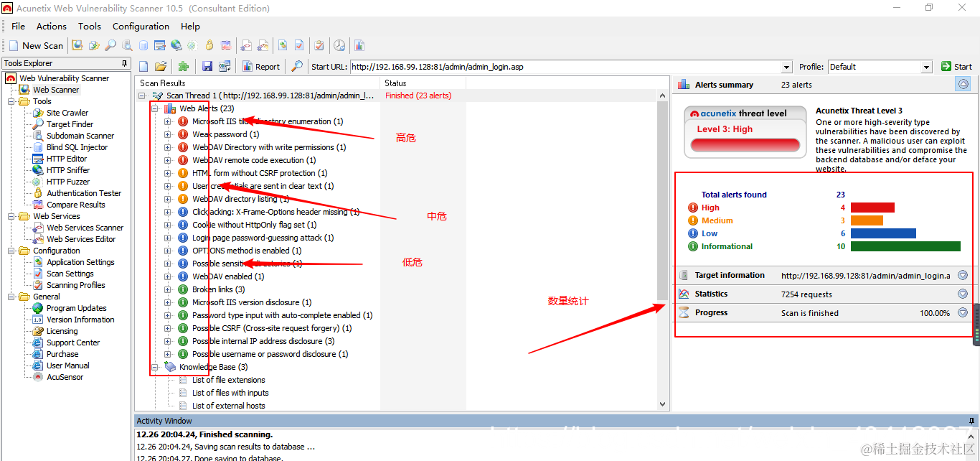Viewport: 980px width, 461px height.
Task: Open Scanning Profiles in Tools Explorer
Action: (x=76, y=285)
